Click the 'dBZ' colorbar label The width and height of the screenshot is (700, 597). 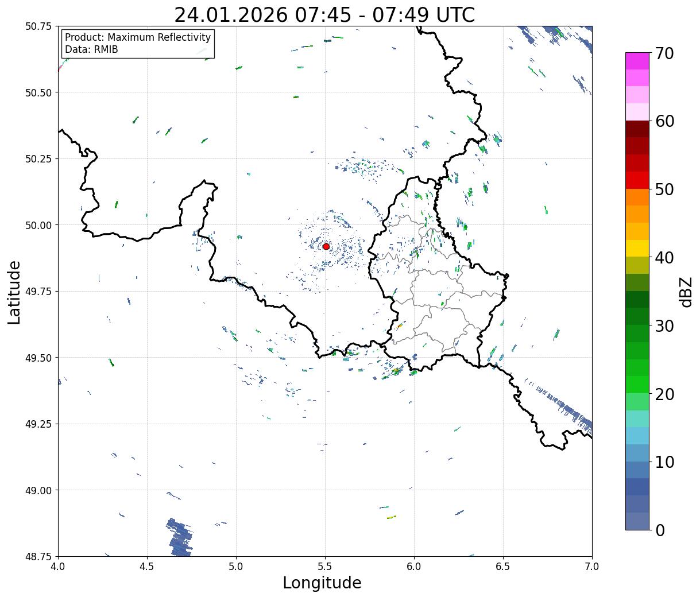[686, 292]
